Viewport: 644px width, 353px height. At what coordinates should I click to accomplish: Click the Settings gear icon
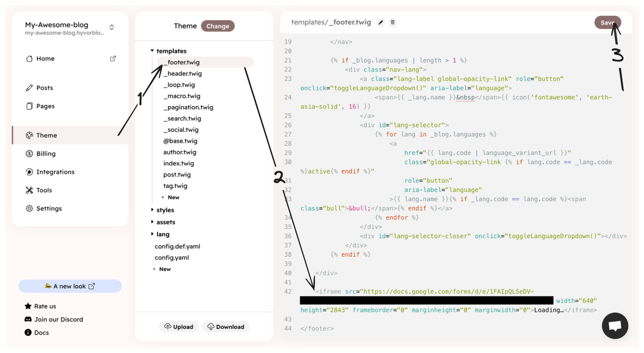[x=29, y=208]
